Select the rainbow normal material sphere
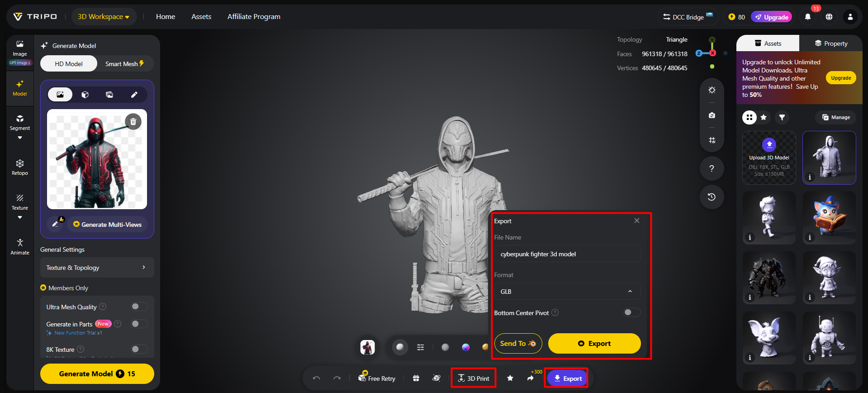 465,347
